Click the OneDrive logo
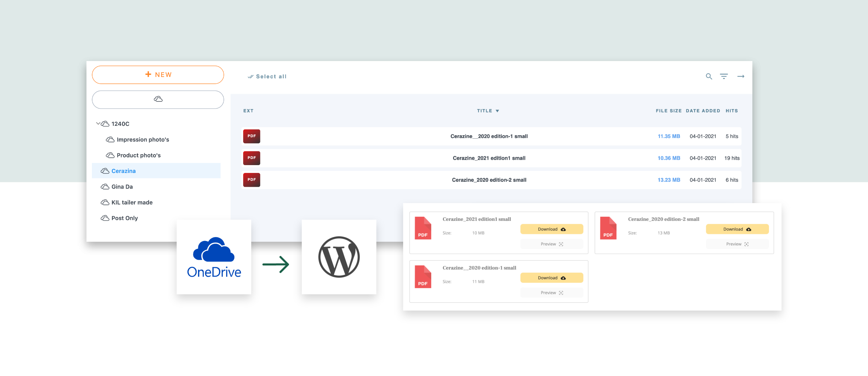This screenshot has height=376, width=868. tap(214, 257)
